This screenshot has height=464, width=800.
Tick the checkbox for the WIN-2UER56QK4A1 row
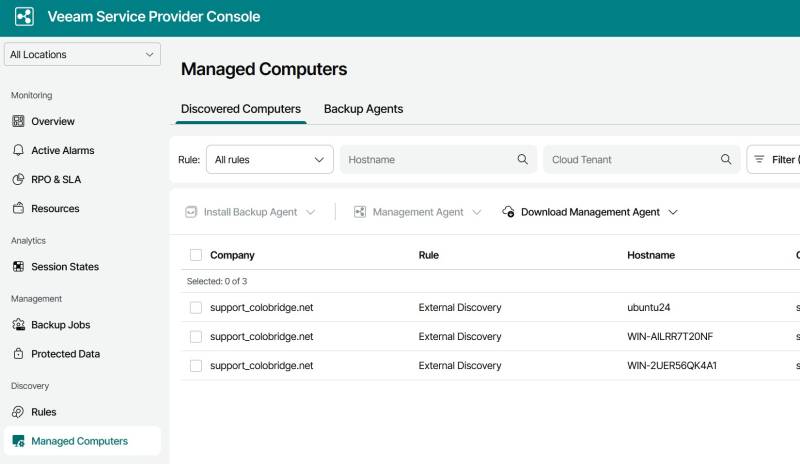pos(196,366)
